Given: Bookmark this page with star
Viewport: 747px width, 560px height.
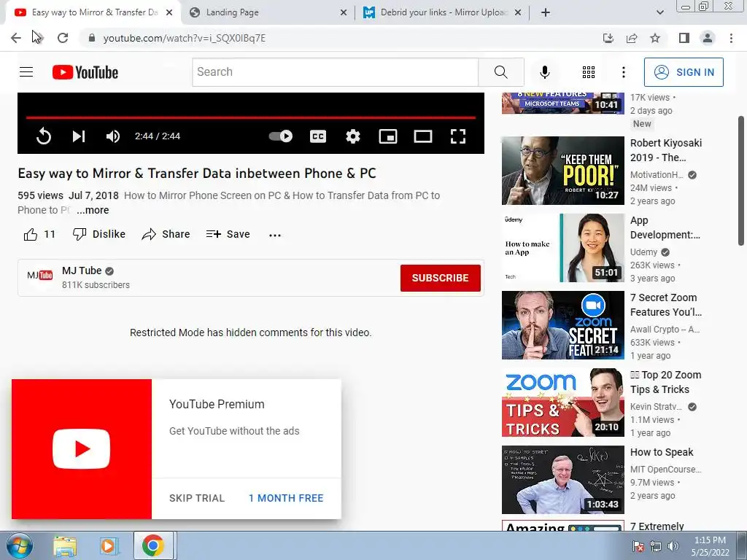Looking at the screenshot, I should click(x=655, y=38).
